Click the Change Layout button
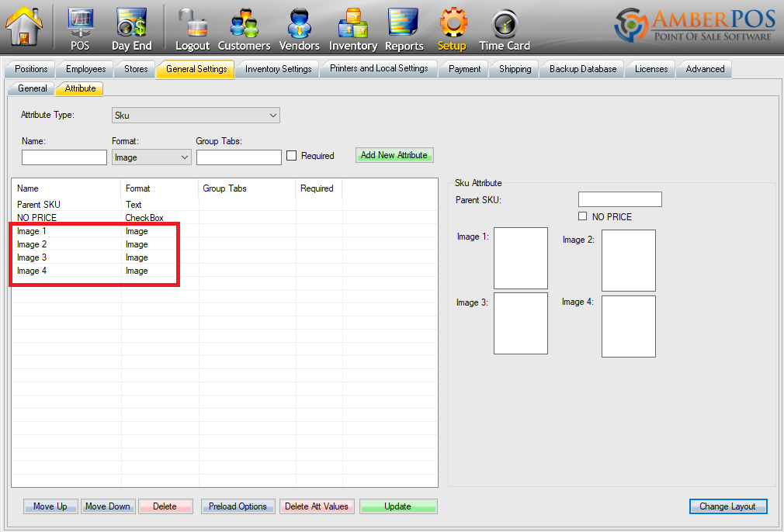 click(x=727, y=506)
